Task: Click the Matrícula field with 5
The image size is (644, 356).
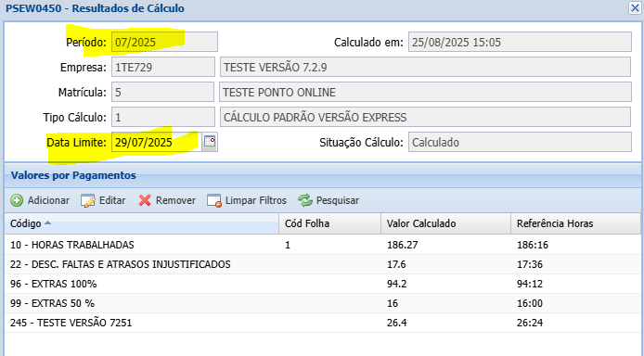Action: point(162,92)
